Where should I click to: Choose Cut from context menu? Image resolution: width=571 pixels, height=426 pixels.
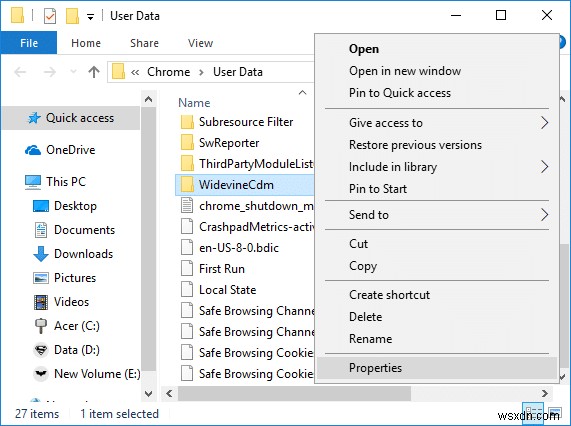pos(437,244)
